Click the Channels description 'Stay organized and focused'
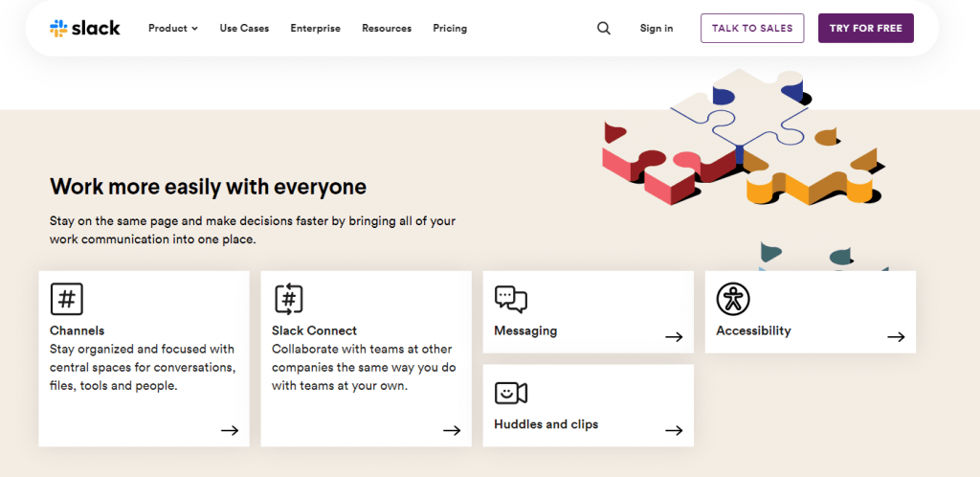980x477 pixels. [143, 368]
